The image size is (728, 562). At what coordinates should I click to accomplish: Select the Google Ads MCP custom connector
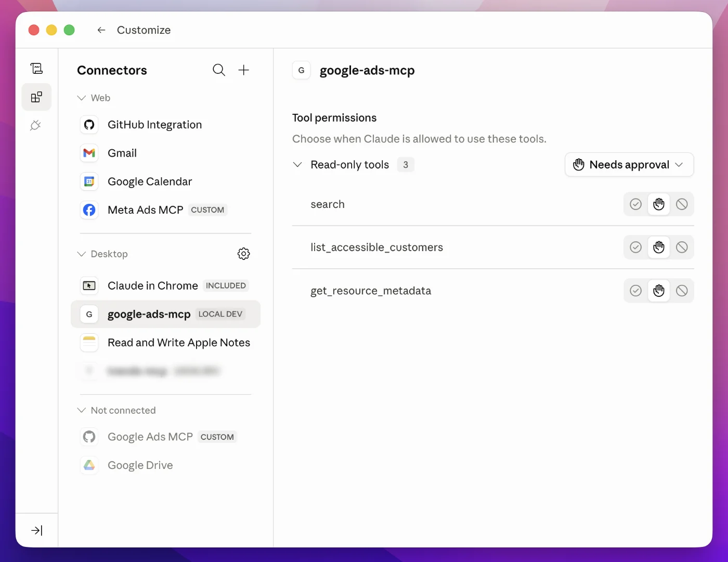pos(165,437)
